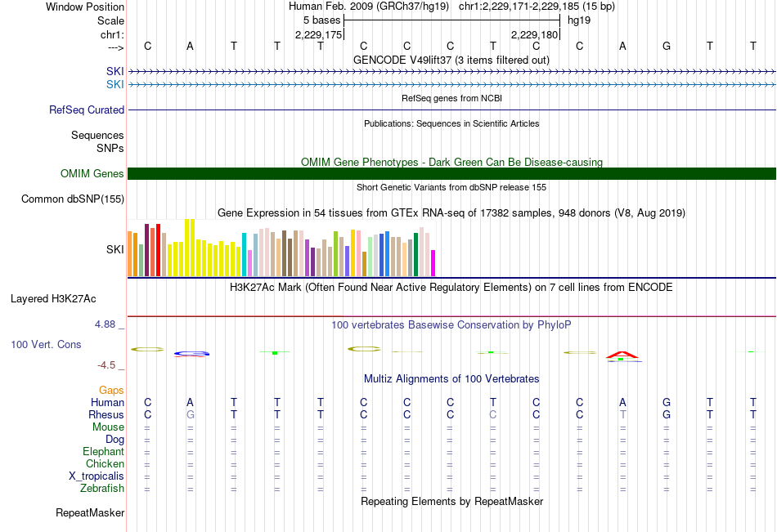Viewport: 777px width, 532px height.
Task: Click the light blue SKI transcript arrow line
Action: tap(451, 85)
